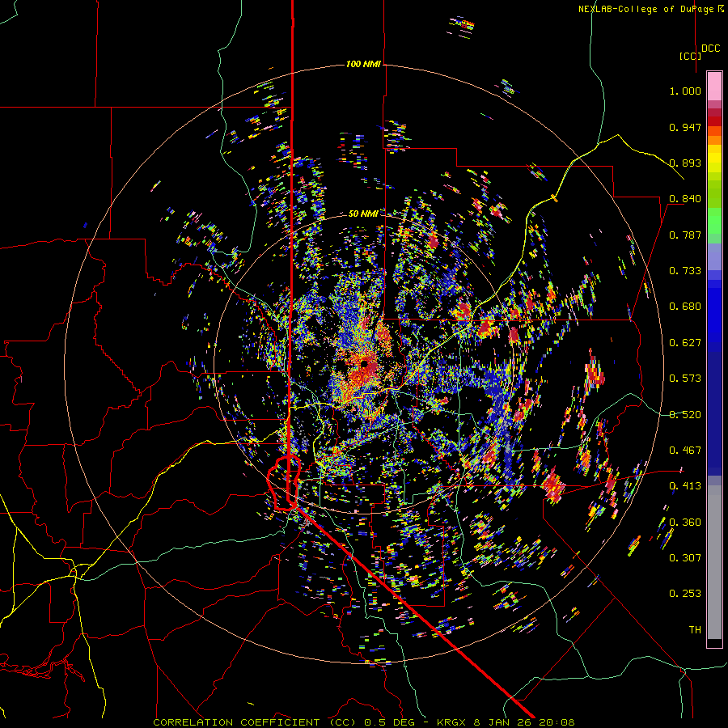Click the DCC legend label
728x728 pixels.
click(710, 48)
